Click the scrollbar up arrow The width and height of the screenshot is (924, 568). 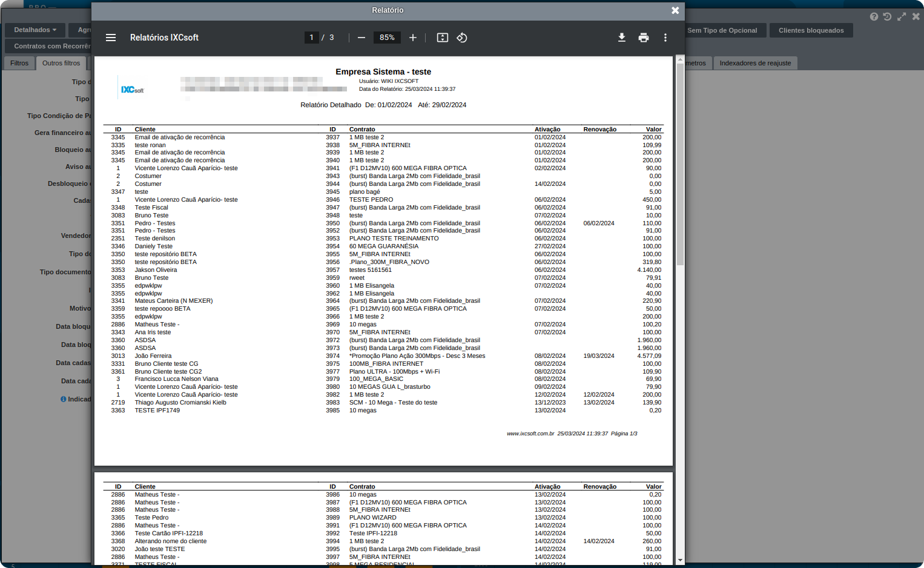[x=680, y=60]
